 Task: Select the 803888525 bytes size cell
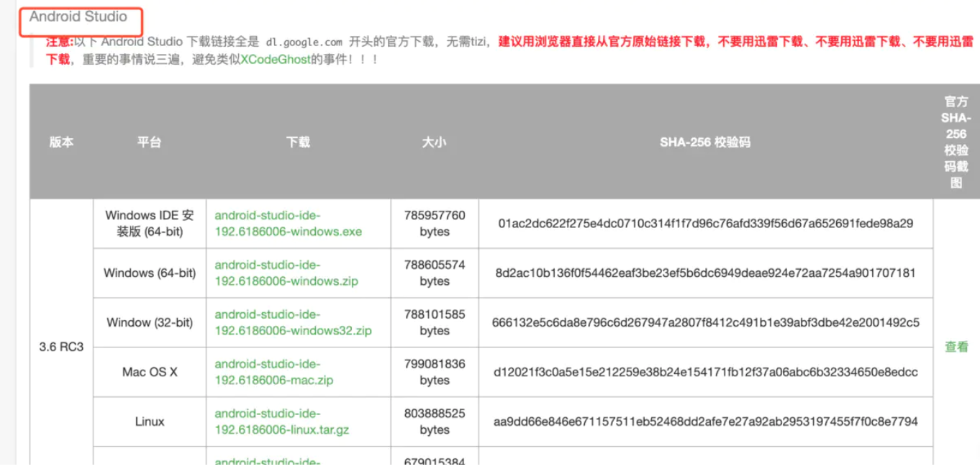click(435, 422)
